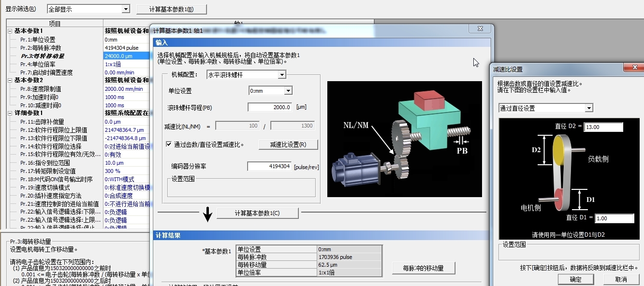Click 取消 in the 减速比设置 dialog
The image size is (644, 286).
pos(621,279)
